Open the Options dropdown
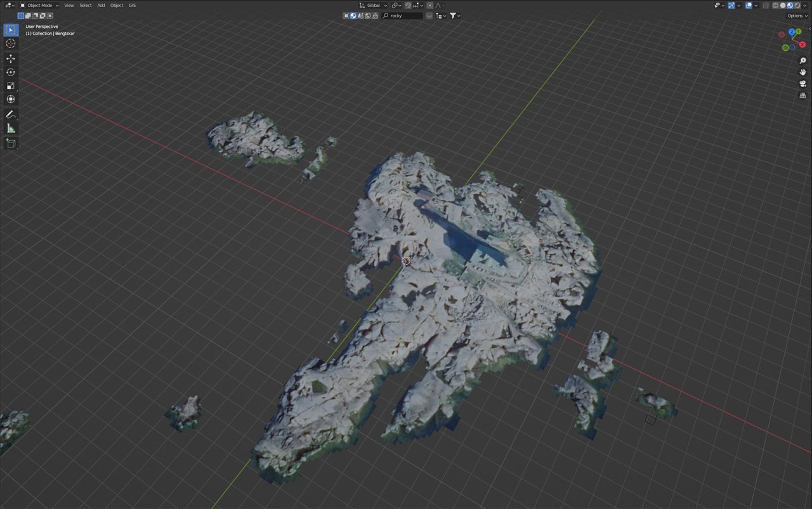 (797, 16)
